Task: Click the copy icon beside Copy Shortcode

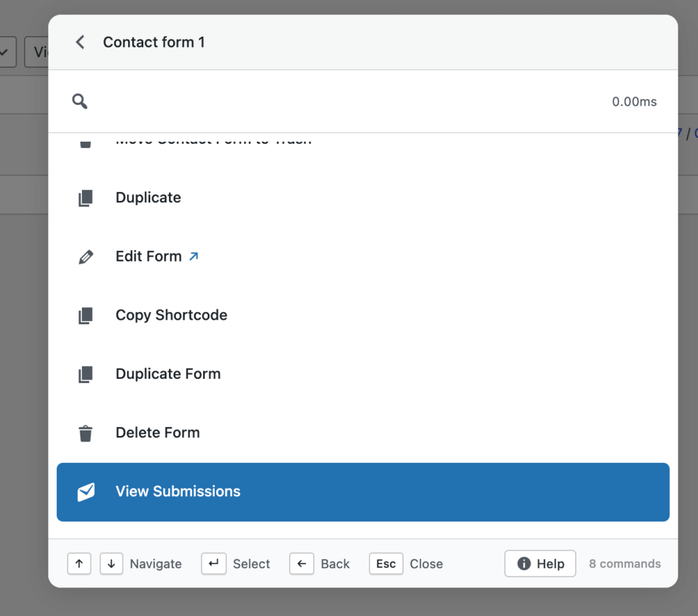Action: coord(85,315)
